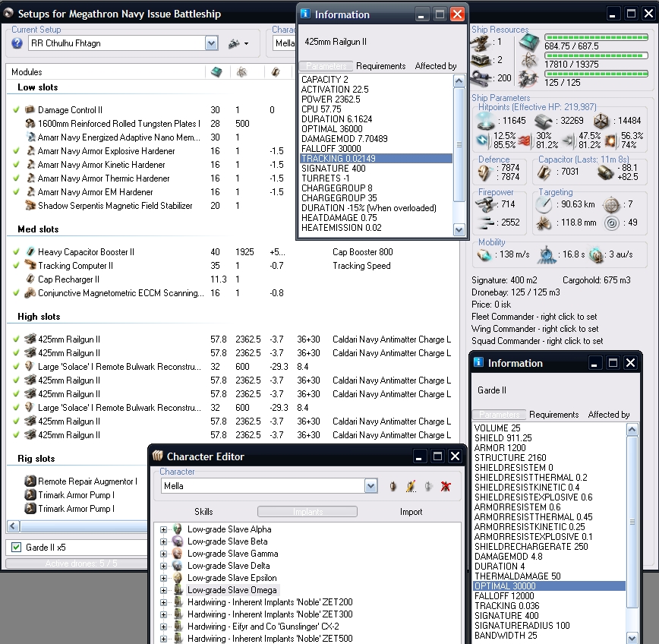Toggle active state of first 425mm Railgun II

(x=16, y=339)
